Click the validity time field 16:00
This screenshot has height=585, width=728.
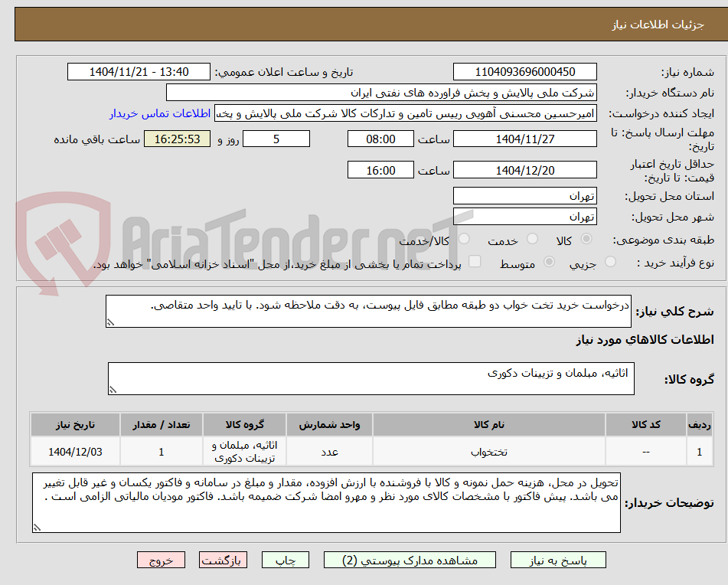[380, 170]
